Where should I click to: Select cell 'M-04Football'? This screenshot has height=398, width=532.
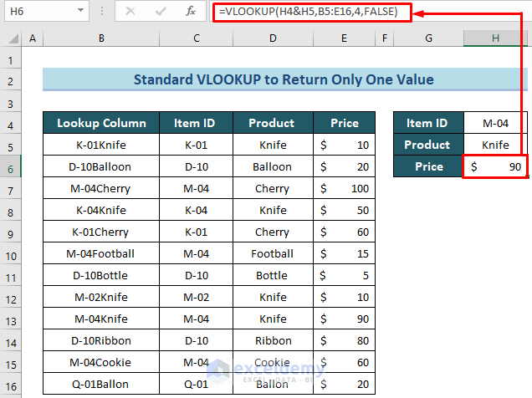tap(101, 253)
